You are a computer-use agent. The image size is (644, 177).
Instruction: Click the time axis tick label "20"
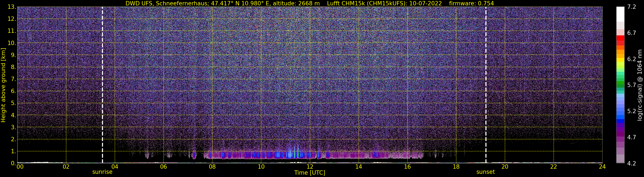point(505,167)
